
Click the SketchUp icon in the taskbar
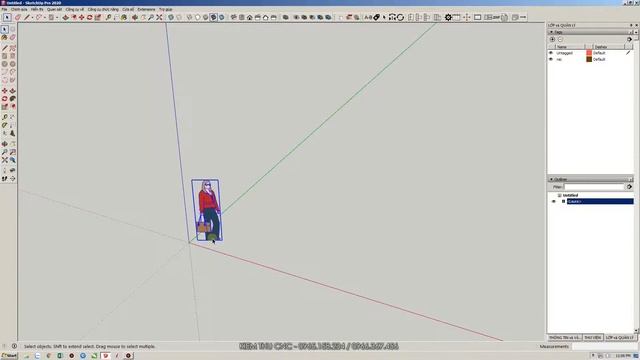[106, 356]
